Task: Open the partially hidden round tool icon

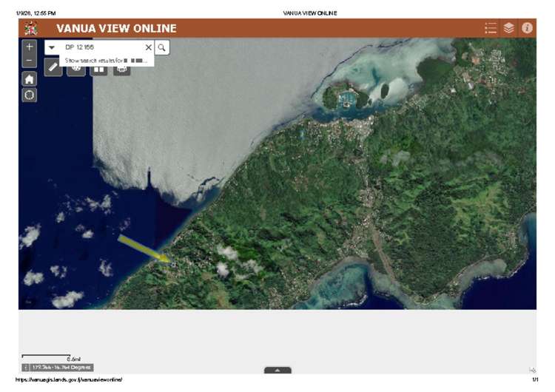Action: click(76, 71)
